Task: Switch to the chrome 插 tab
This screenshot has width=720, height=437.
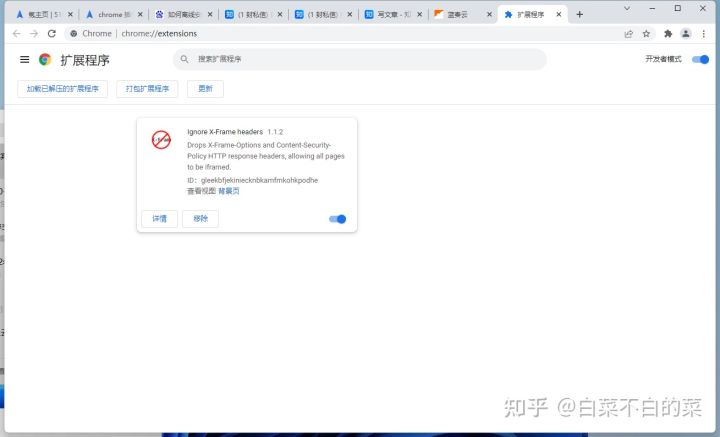Action: click(x=114, y=15)
